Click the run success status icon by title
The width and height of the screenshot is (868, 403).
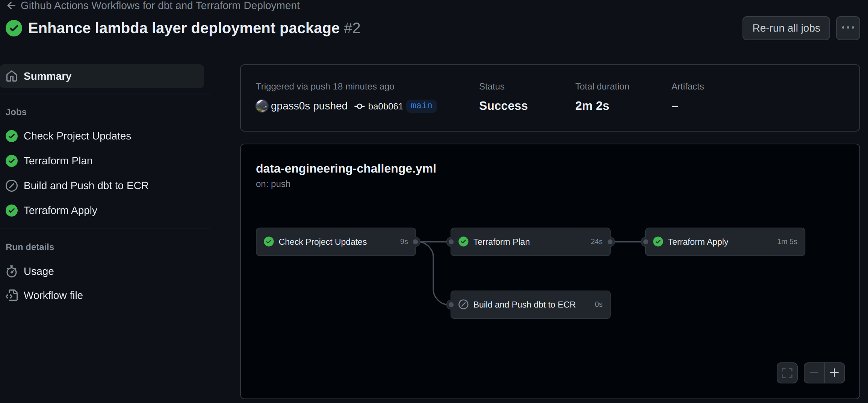(x=14, y=28)
